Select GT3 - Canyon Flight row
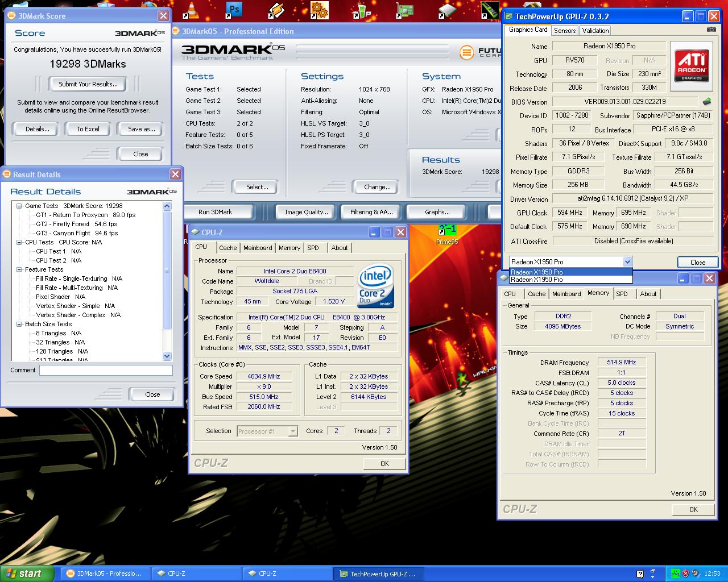728x582 pixels. click(77, 233)
